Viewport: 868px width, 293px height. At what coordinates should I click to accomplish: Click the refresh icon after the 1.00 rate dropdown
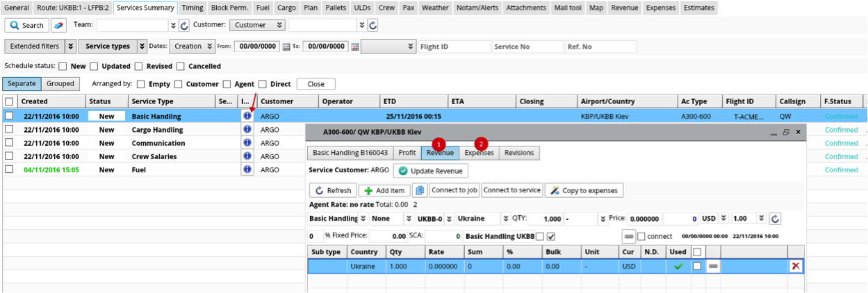coord(775,219)
